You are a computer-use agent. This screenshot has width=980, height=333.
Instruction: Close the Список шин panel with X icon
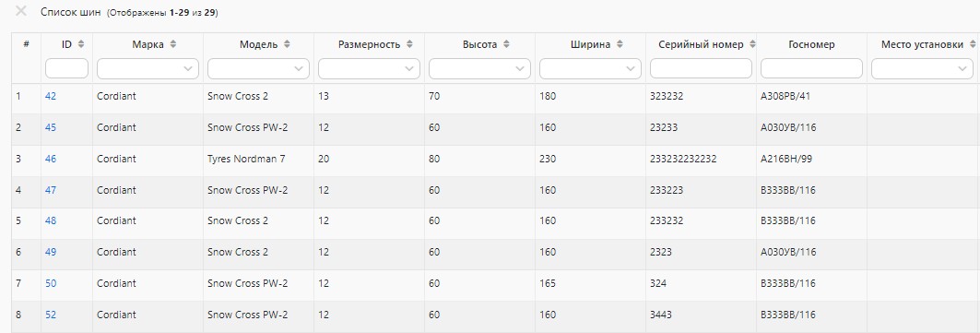(x=20, y=11)
